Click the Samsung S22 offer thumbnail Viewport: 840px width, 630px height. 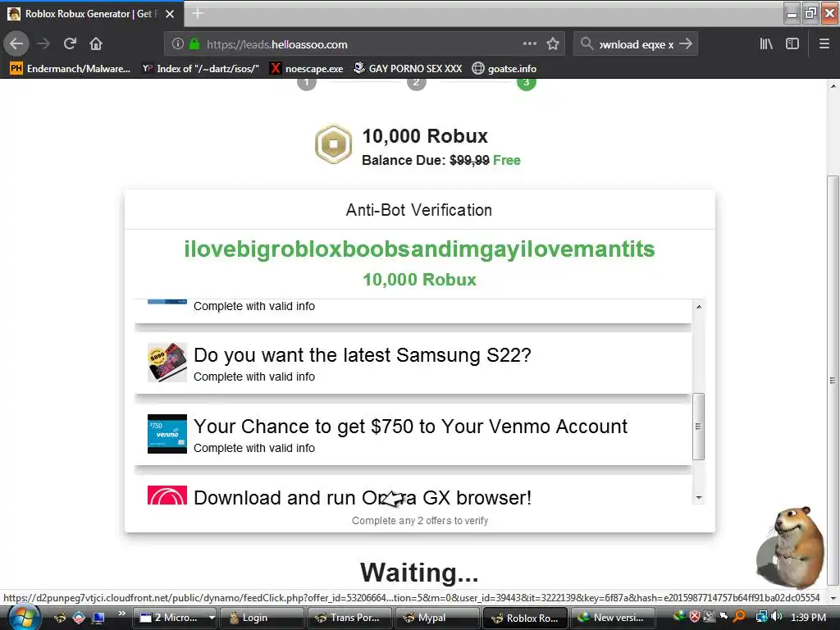pos(167,363)
